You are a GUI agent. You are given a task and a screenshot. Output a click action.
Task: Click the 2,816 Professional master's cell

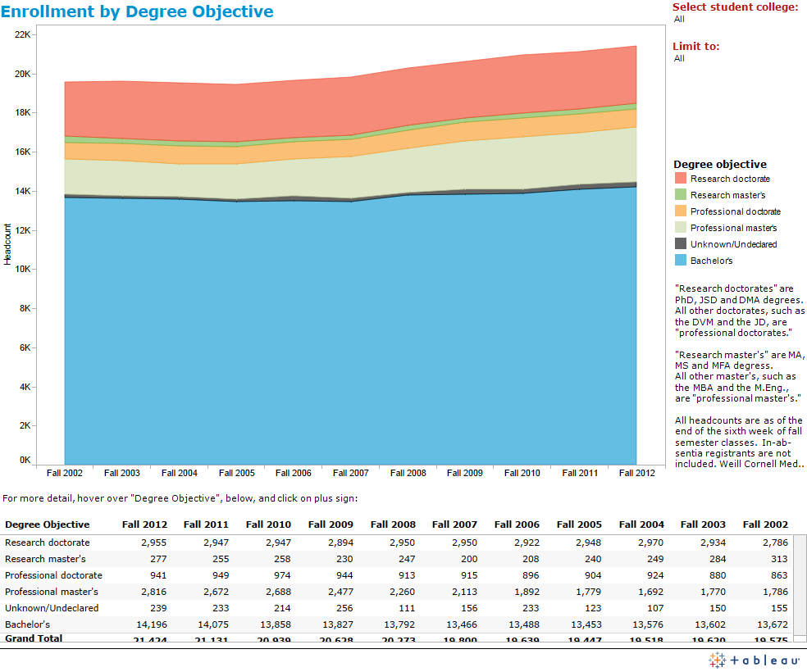point(154,592)
